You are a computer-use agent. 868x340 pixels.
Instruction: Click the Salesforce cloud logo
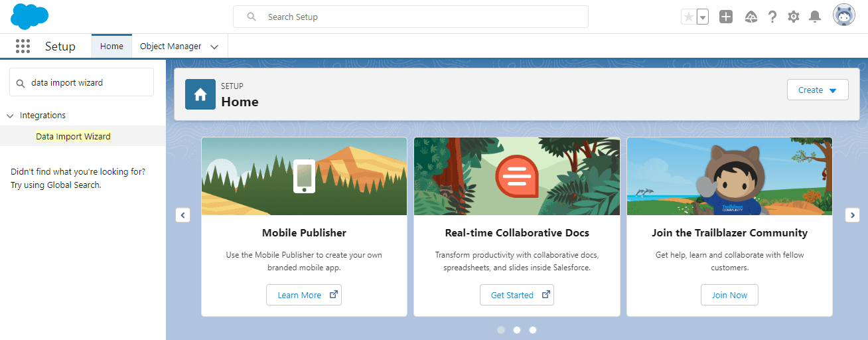tap(30, 17)
